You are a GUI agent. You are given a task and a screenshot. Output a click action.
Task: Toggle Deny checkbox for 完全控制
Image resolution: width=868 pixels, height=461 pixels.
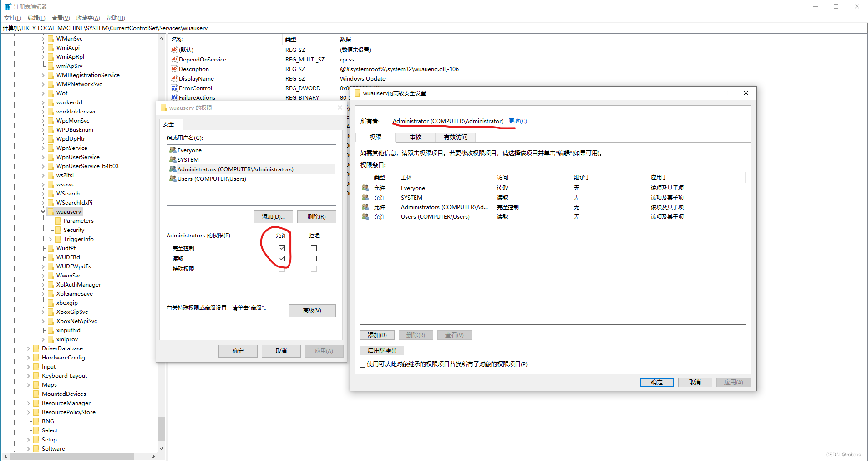[x=314, y=248]
